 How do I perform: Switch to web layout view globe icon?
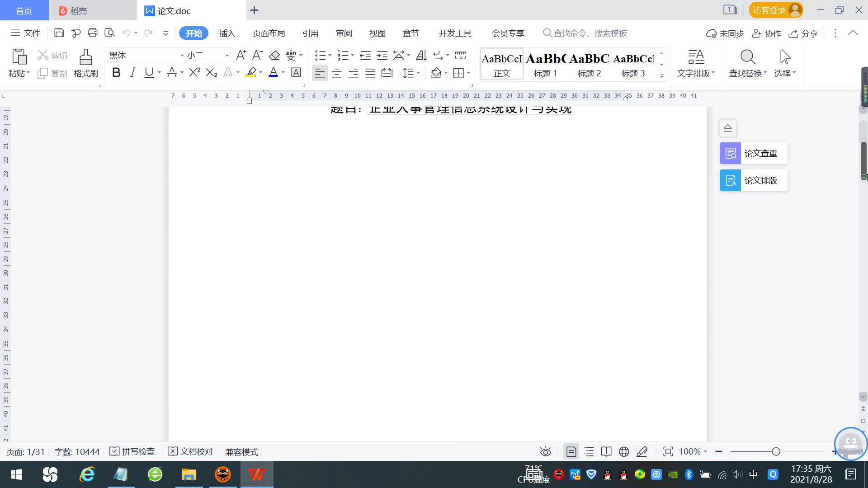(x=624, y=451)
